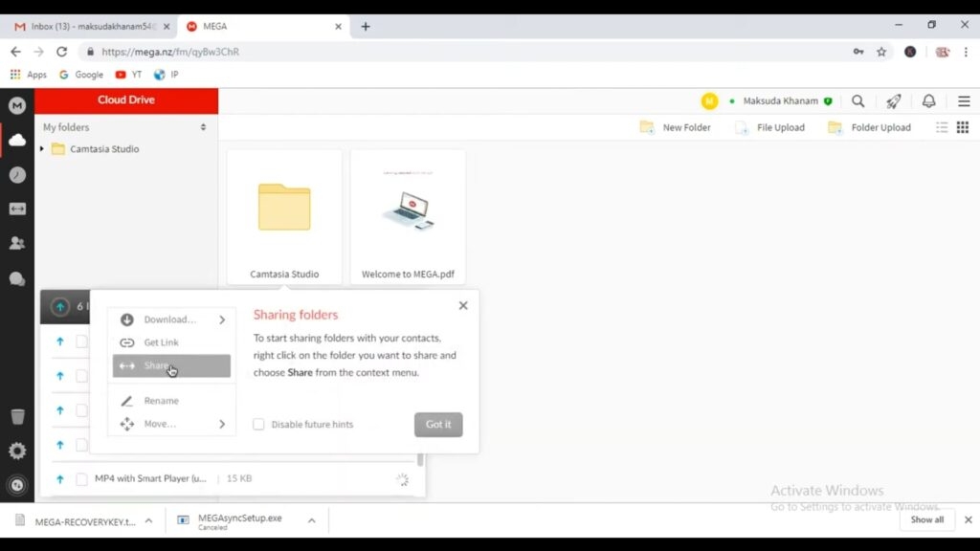Switch to grid thumbnail view
The image size is (980, 551).
963,127
